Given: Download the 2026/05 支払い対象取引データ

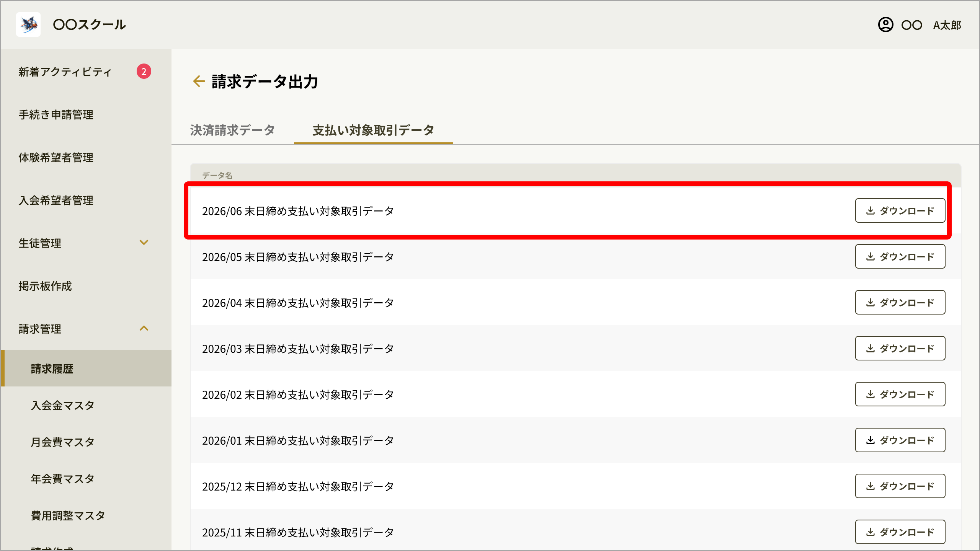Looking at the screenshot, I should (x=900, y=256).
